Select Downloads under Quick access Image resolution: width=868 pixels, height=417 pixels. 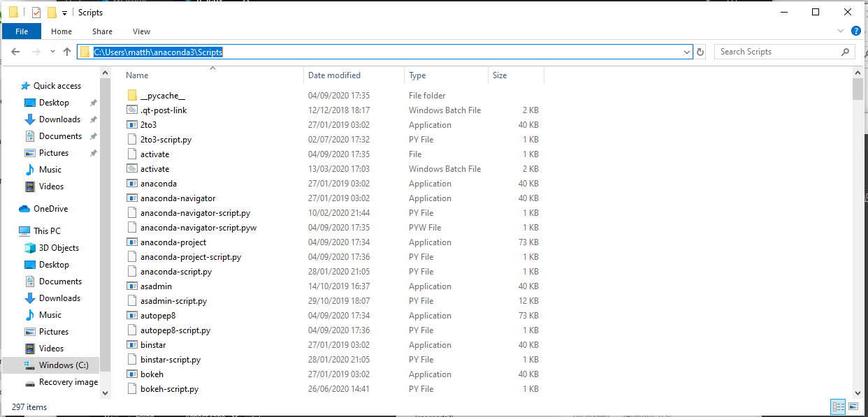(59, 119)
